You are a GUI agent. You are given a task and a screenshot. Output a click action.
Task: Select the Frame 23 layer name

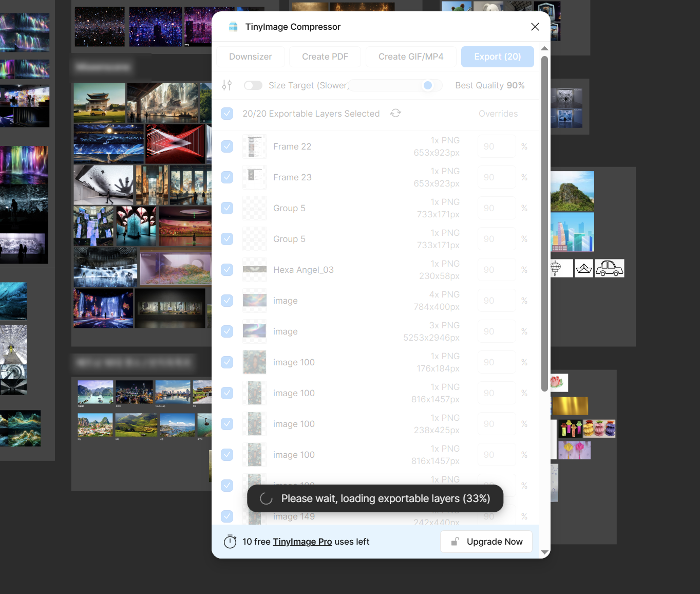(x=292, y=177)
